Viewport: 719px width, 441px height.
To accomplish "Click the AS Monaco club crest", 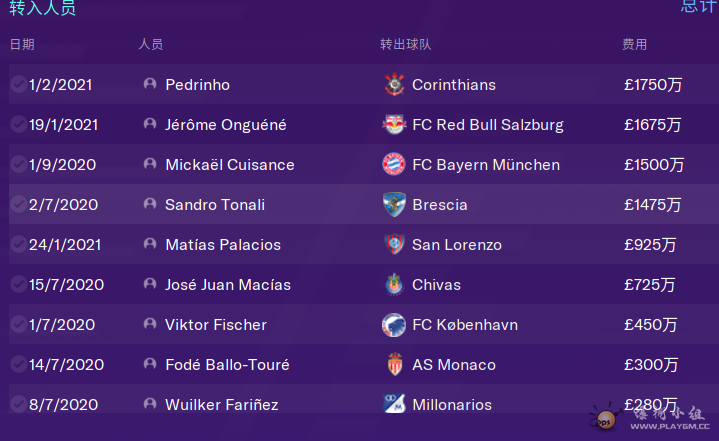I will (394, 365).
